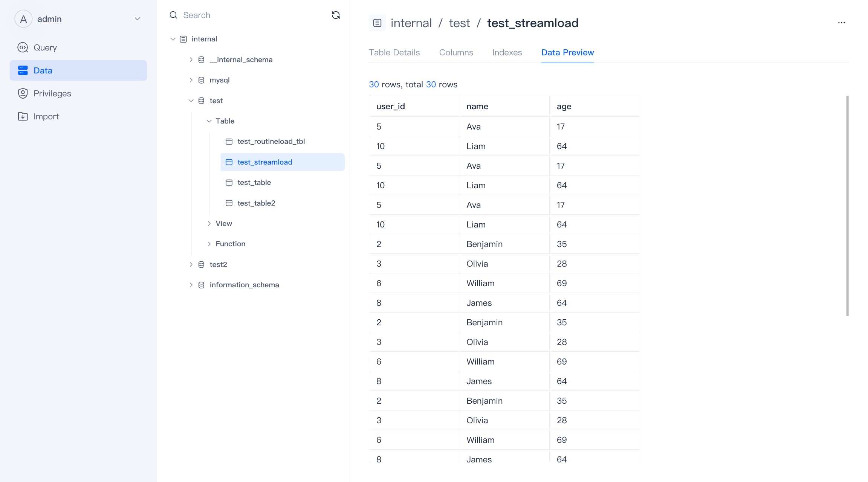Switch to the Table Details tab
The height and width of the screenshot is (482, 868).
point(394,52)
